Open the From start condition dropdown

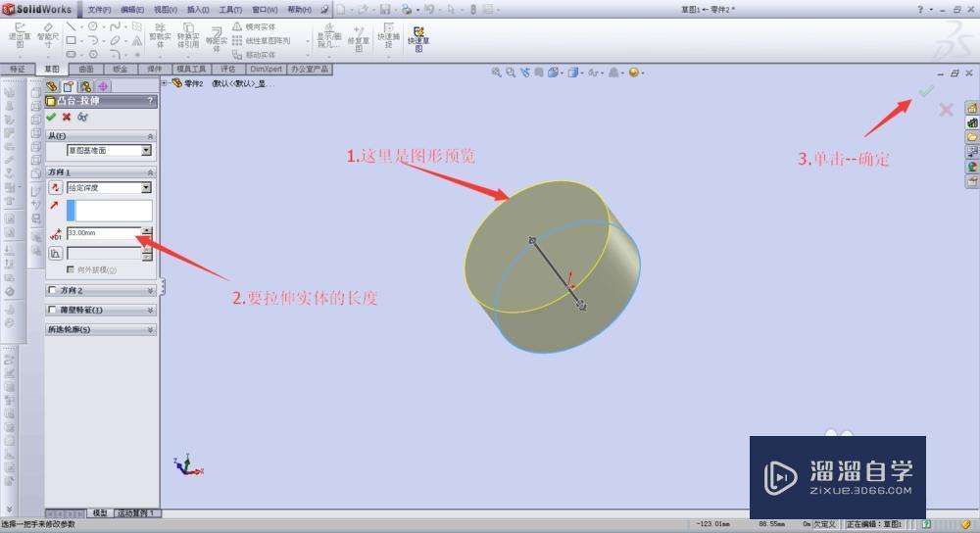pos(146,151)
